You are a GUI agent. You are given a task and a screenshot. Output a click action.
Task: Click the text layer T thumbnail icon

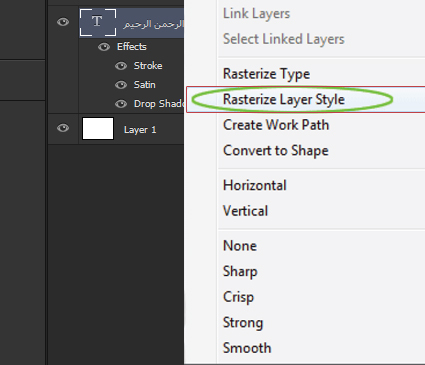tap(98, 22)
